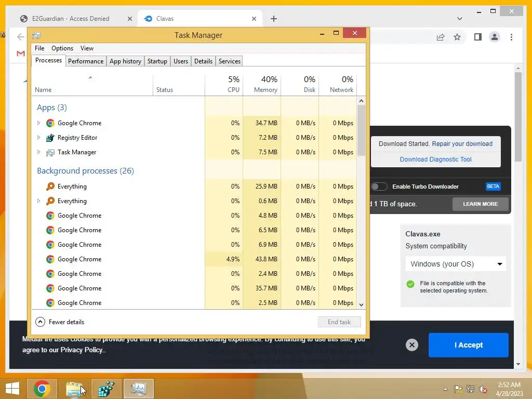This screenshot has height=399, width=532.
Task: Toggle Enable Turbo Downloader switch
Action: click(379, 187)
